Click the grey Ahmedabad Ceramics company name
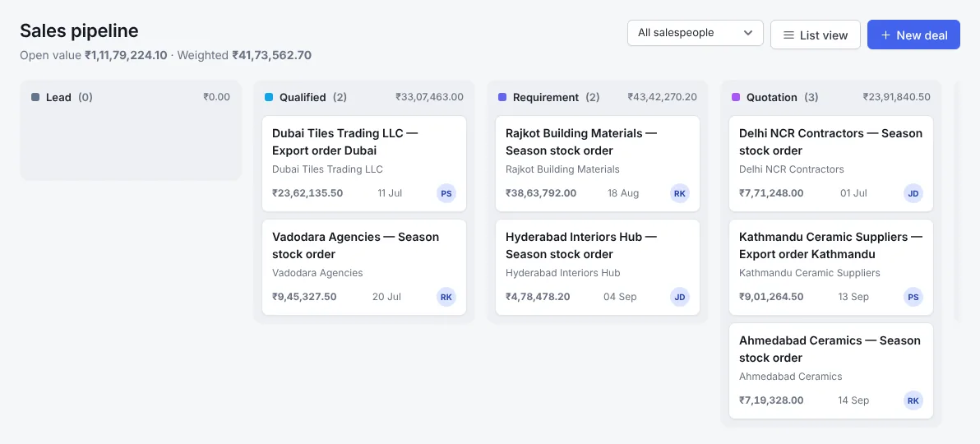Viewport: 980px width, 444px height. tap(791, 377)
